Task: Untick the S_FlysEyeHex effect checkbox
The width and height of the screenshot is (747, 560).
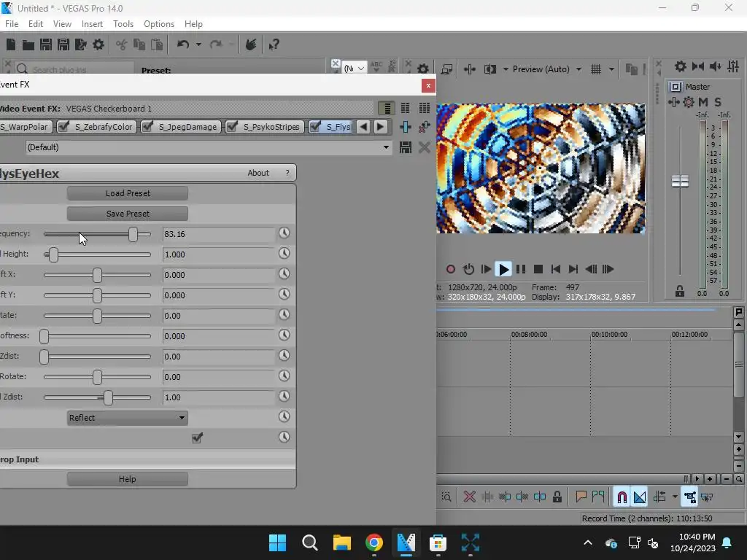Action: pos(315,126)
